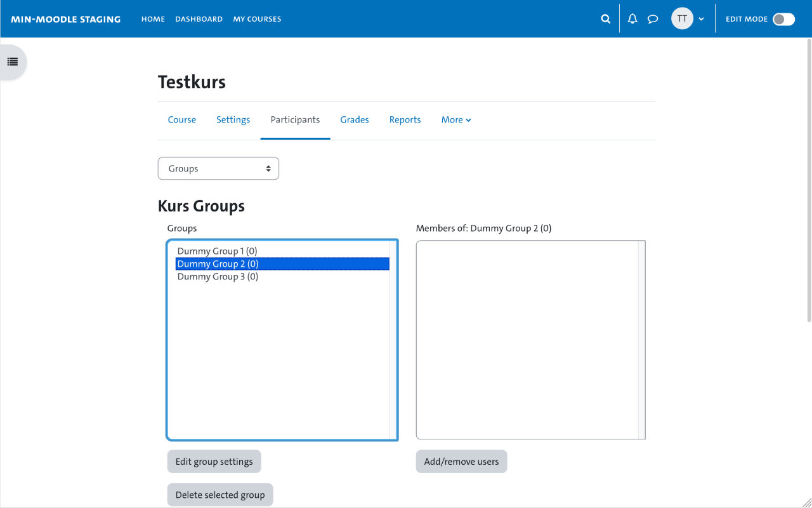
Task: Click the Edit group settings button
Action: (214, 462)
